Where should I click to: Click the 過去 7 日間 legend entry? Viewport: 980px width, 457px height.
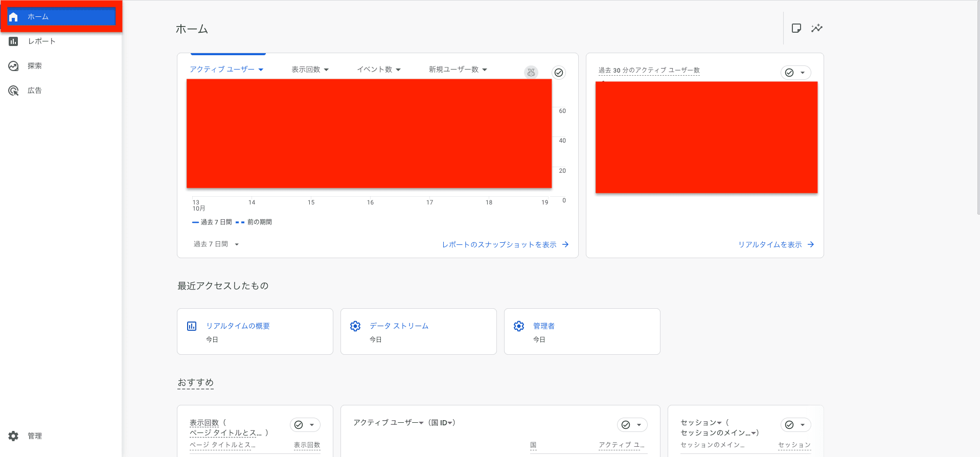pyautogui.click(x=212, y=222)
